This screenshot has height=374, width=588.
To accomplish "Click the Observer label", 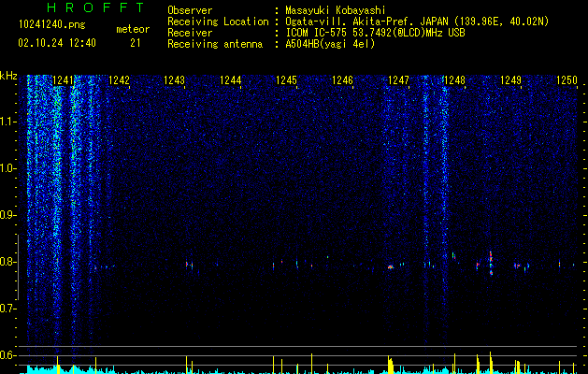I will coord(190,10).
